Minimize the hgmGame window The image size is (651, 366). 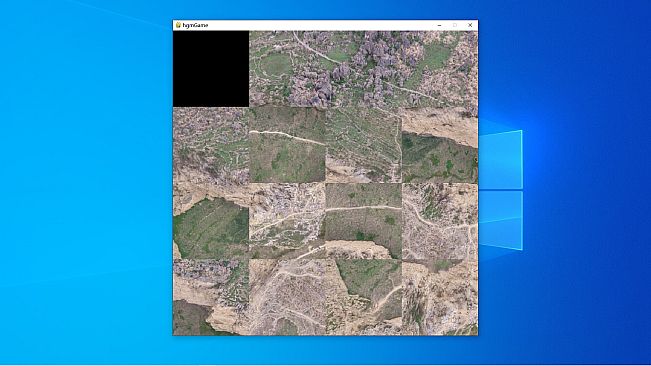439,25
